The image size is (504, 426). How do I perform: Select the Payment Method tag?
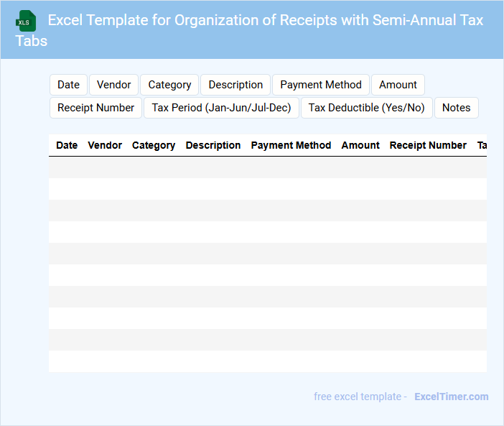[x=321, y=85]
